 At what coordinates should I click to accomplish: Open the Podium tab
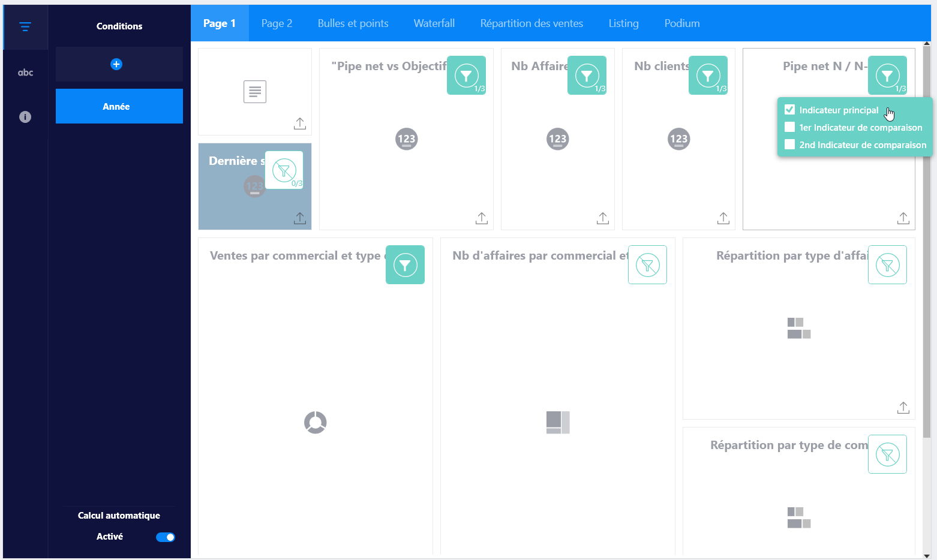(682, 23)
